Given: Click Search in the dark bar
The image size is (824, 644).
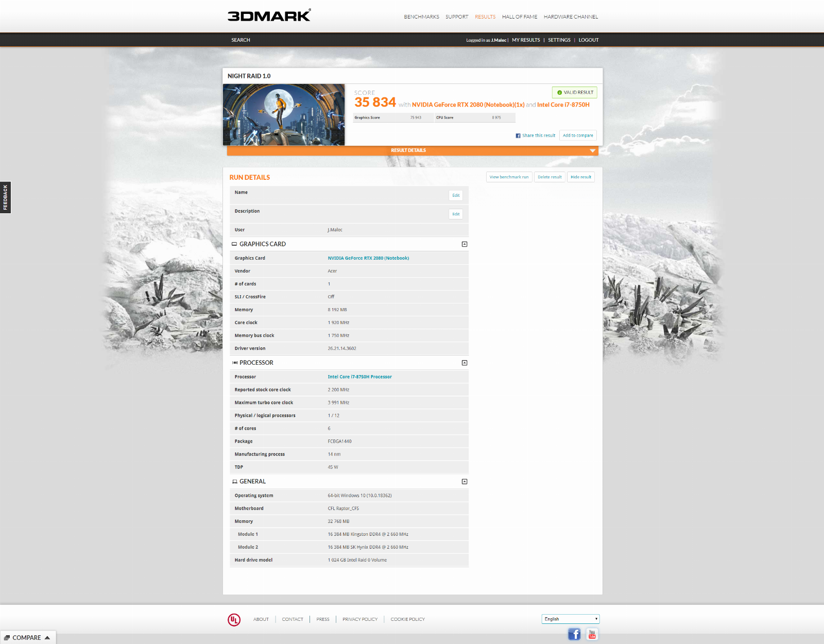Looking at the screenshot, I should 241,40.
